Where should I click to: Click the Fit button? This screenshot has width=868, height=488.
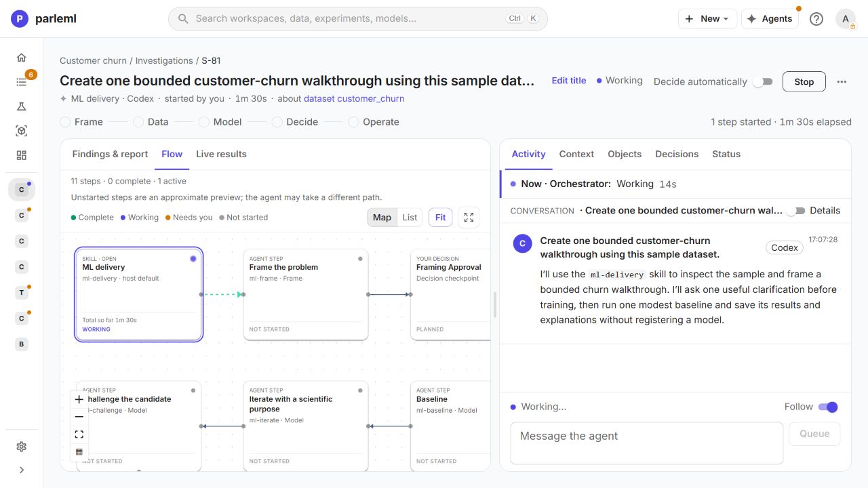(441, 218)
